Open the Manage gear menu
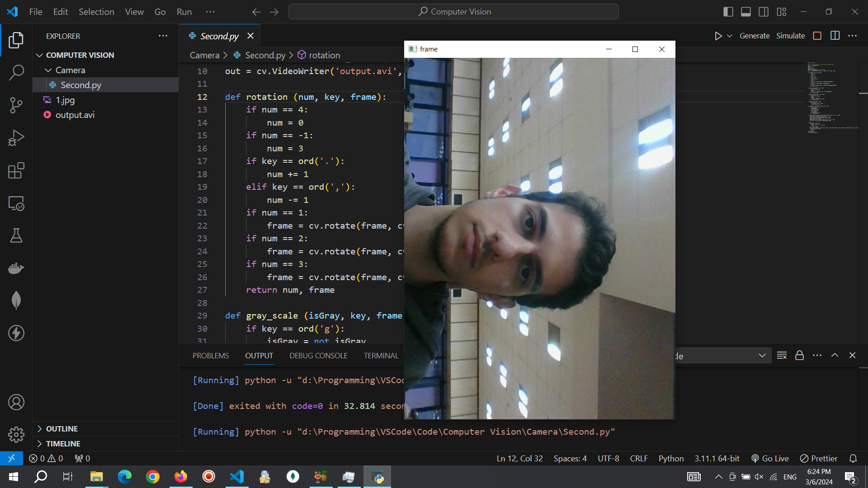The image size is (868, 488). point(16,435)
